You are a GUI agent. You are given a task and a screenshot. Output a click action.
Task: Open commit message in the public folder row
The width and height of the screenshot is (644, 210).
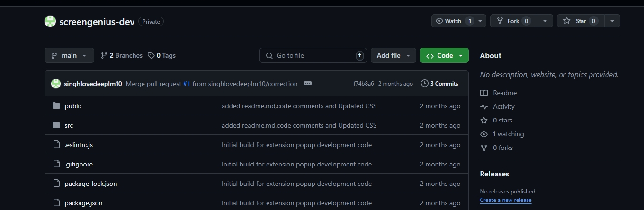click(x=299, y=106)
